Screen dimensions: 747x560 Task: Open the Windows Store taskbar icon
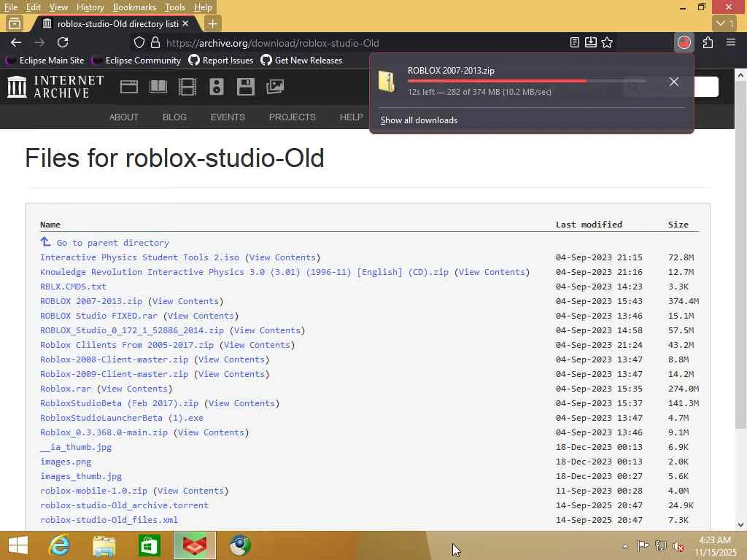tap(149, 545)
